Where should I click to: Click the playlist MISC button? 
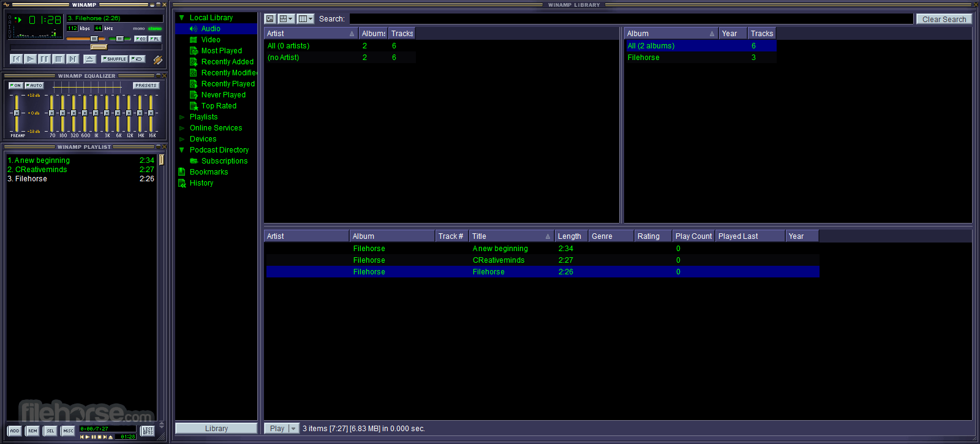coord(68,431)
